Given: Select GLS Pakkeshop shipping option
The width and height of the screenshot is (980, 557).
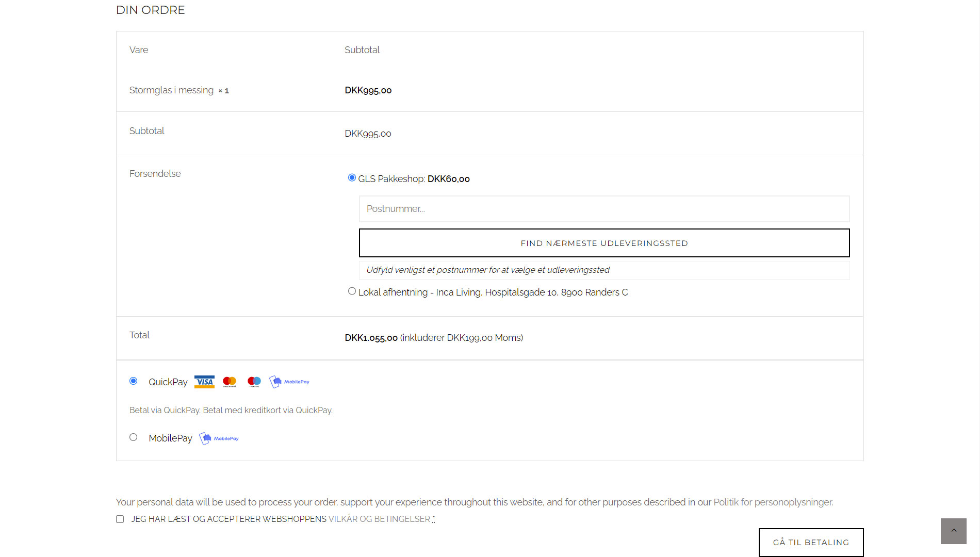Looking at the screenshot, I should click(352, 178).
